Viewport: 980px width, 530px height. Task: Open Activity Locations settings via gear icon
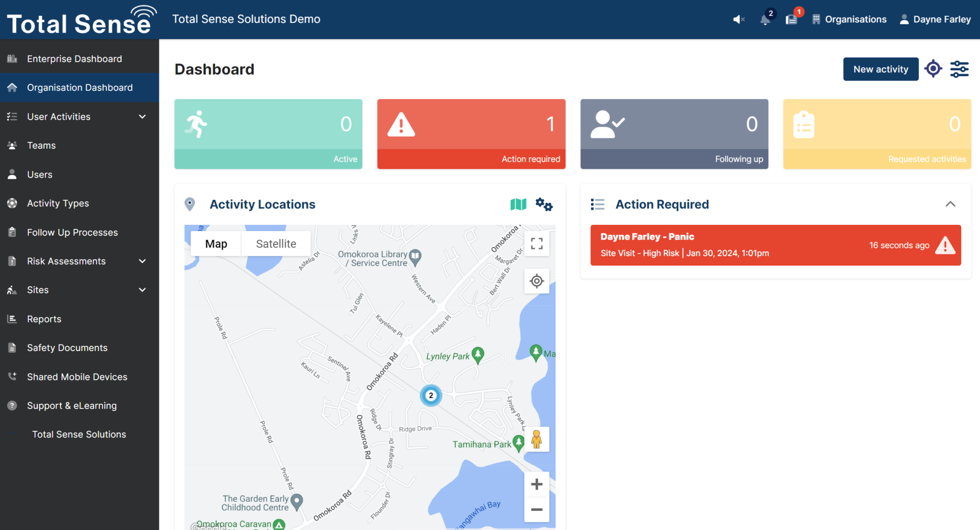tap(544, 204)
